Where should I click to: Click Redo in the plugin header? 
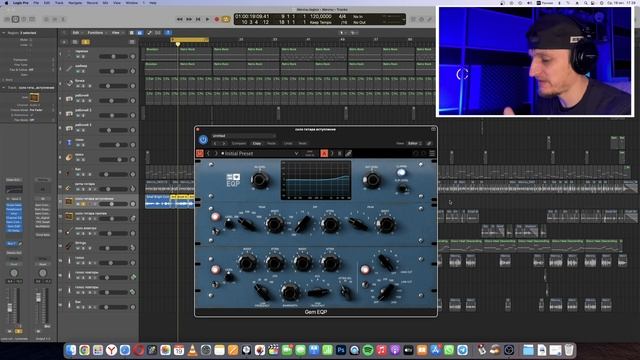302,144
